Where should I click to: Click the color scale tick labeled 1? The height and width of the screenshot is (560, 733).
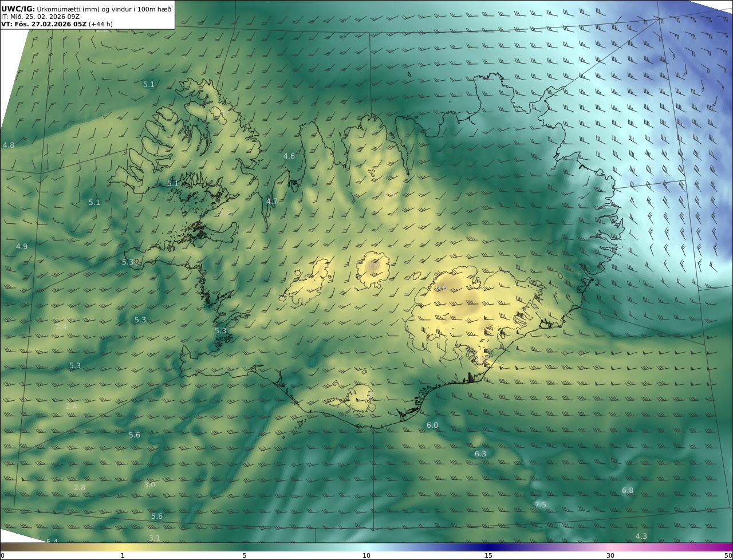click(x=123, y=555)
